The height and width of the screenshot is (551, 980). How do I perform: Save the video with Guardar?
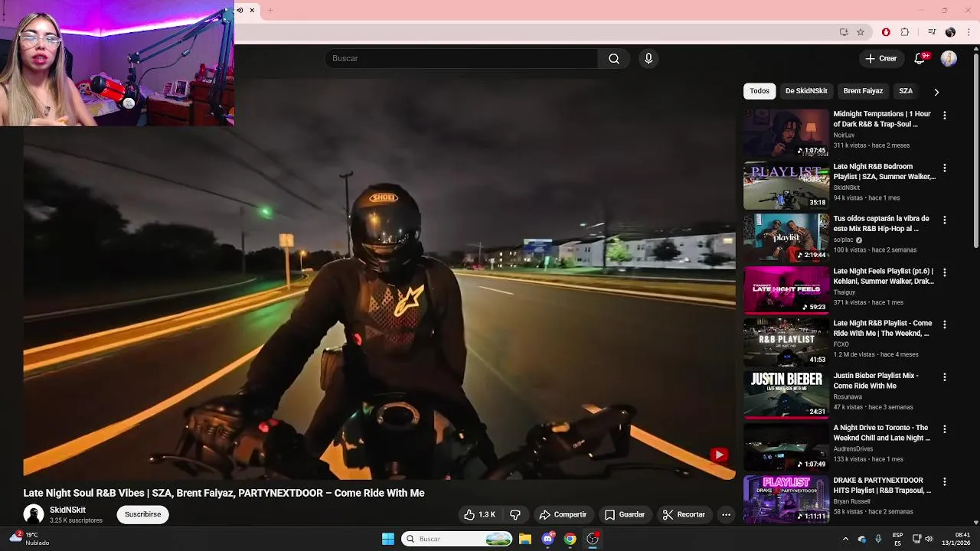[x=625, y=515]
